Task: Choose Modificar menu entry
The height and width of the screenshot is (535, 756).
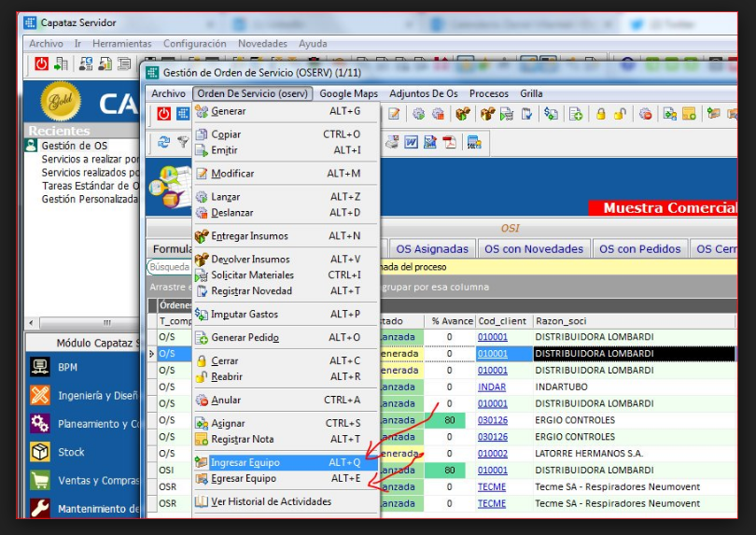Action: 286,173
